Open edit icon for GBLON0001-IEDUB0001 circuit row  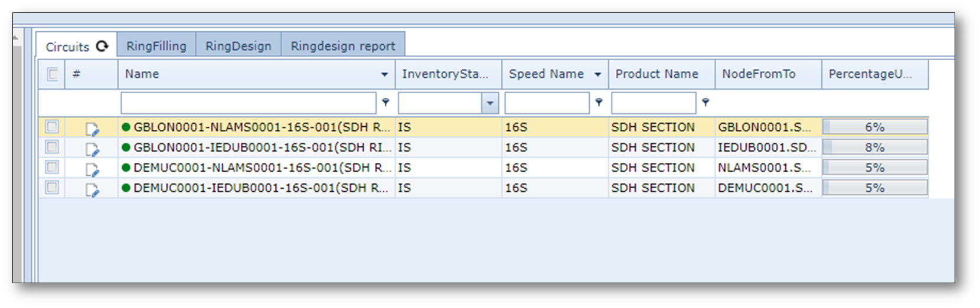92,149
